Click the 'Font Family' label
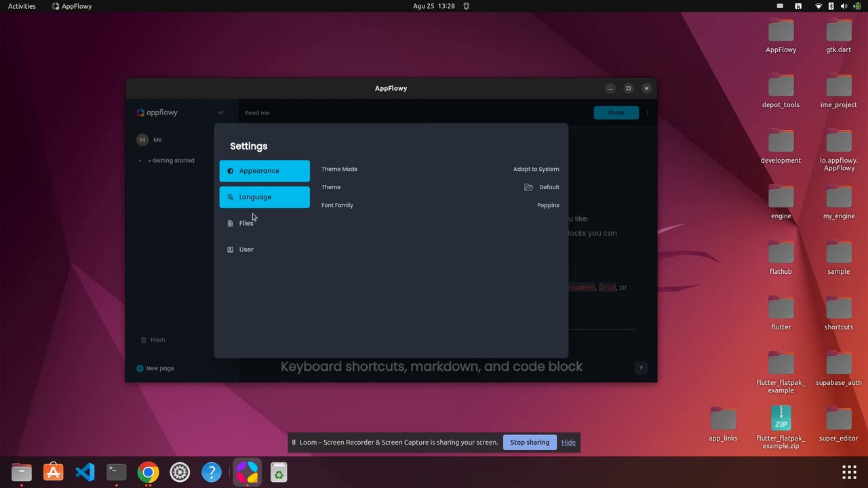Screen dimensions: 868x488 tap(337, 205)
